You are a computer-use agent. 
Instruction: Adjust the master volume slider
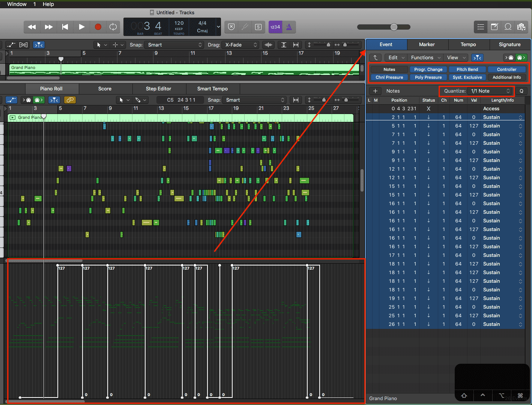pyautogui.click(x=394, y=27)
